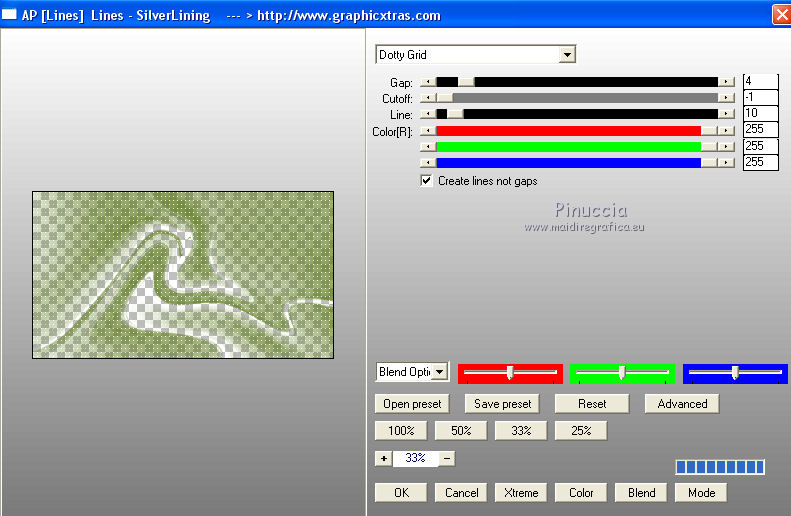Click the green value field showing 255

761,146
